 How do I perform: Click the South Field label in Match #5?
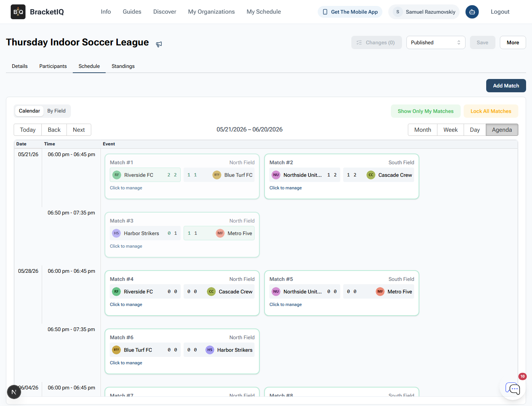401,279
